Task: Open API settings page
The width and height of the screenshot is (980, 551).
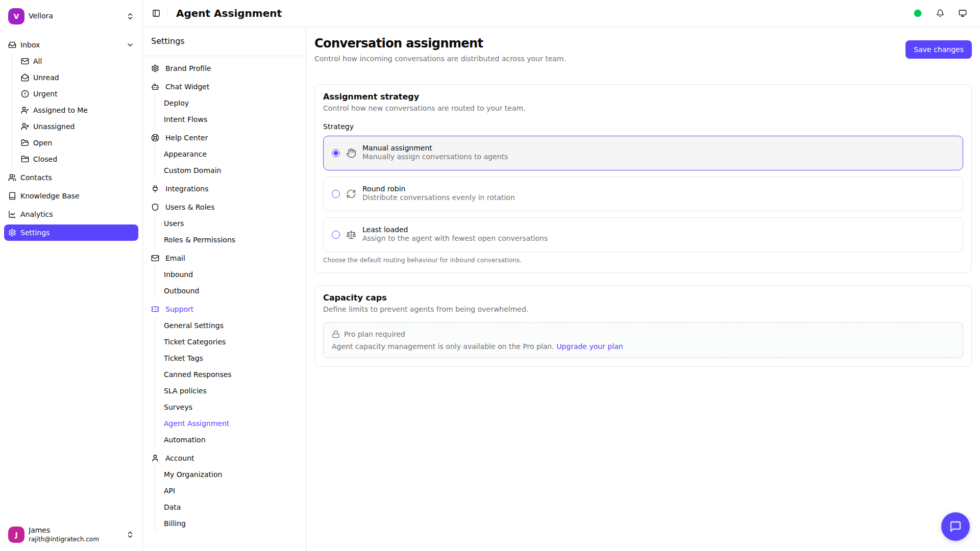Action: tap(169, 491)
